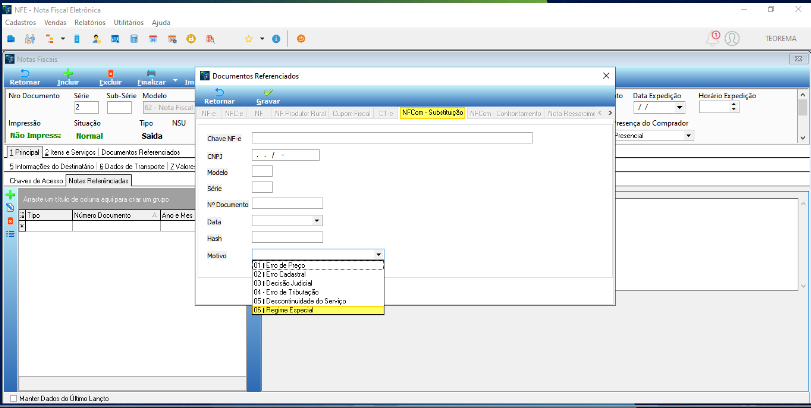Open the notifications bell icon

(713, 38)
